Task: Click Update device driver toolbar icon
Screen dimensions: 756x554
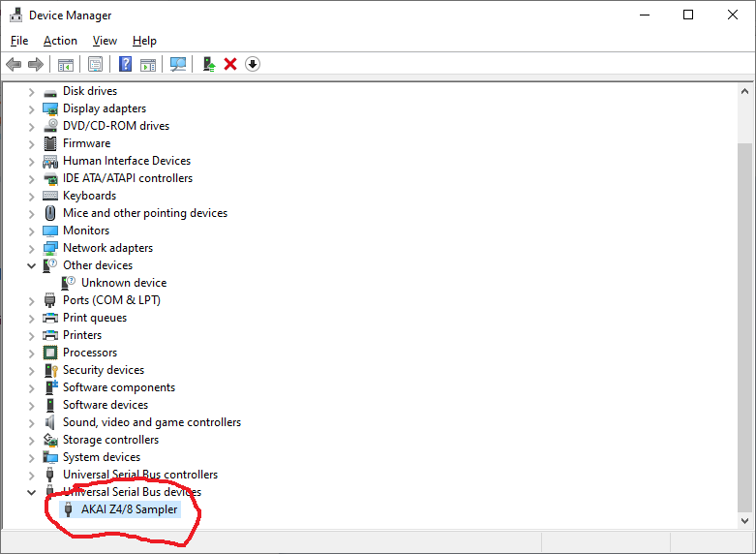Action: [x=208, y=64]
